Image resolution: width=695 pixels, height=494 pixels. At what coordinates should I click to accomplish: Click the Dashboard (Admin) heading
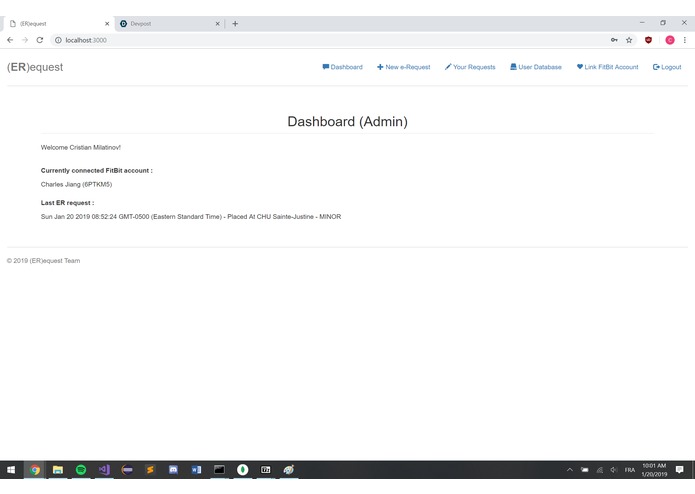[x=348, y=121]
